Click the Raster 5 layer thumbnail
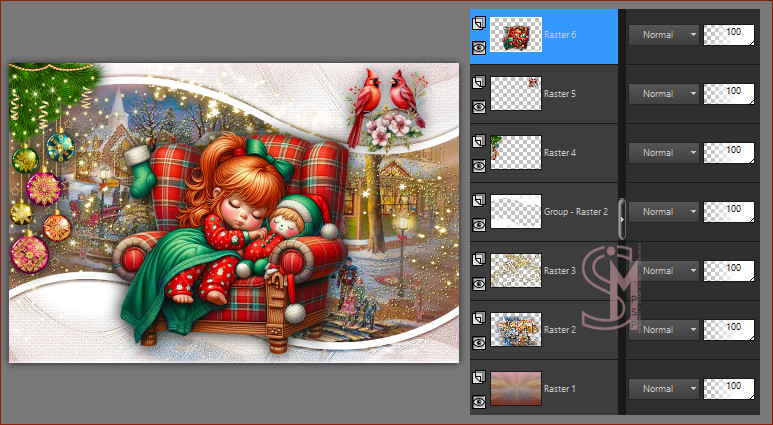The image size is (773, 425). [516, 94]
